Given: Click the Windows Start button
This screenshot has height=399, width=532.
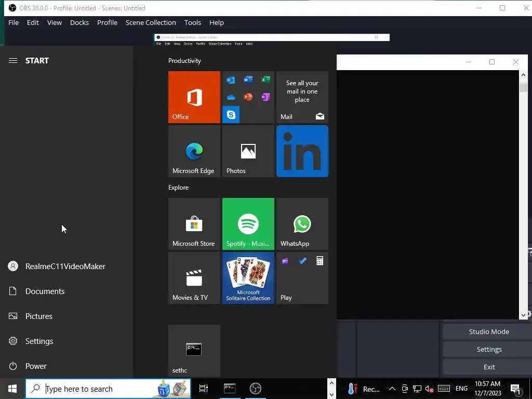Looking at the screenshot, I should click(12, 389).
